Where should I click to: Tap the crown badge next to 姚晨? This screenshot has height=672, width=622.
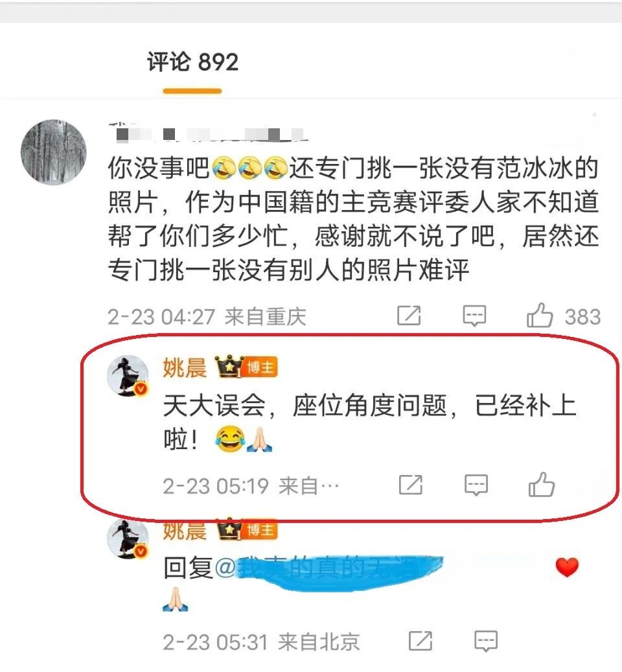(x=228, y=366)
